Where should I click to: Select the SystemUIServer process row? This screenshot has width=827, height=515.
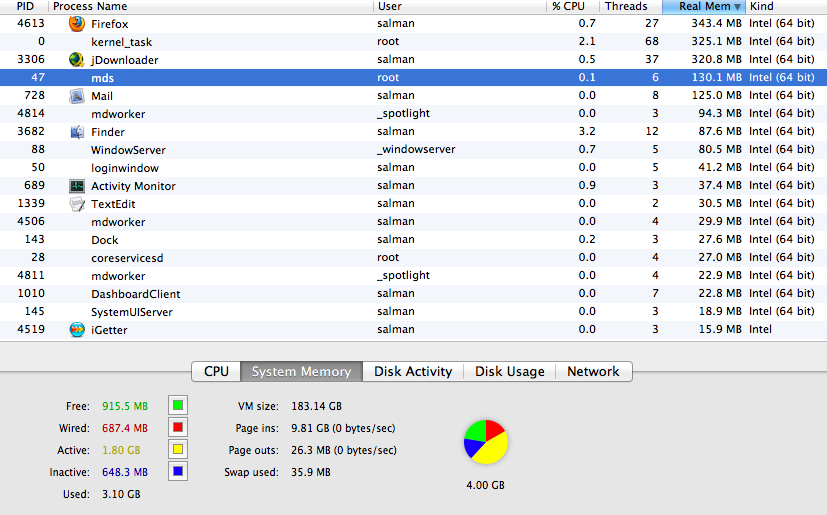414,312
